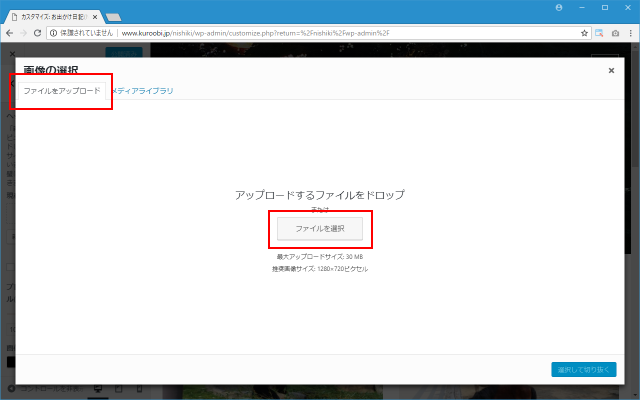Click the URL address field
640x400 pixels.
[318, 33]
